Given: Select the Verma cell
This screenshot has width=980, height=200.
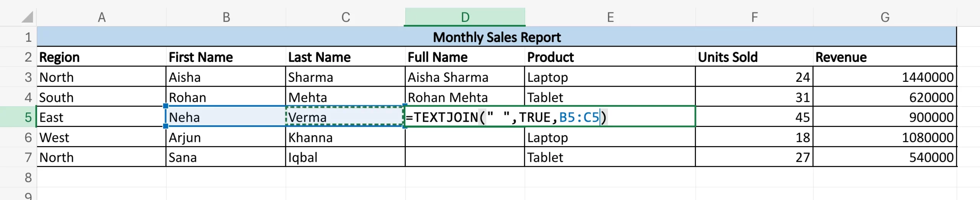Looking at the screenshot, I should pyautogui.click(x=345, y=117).
